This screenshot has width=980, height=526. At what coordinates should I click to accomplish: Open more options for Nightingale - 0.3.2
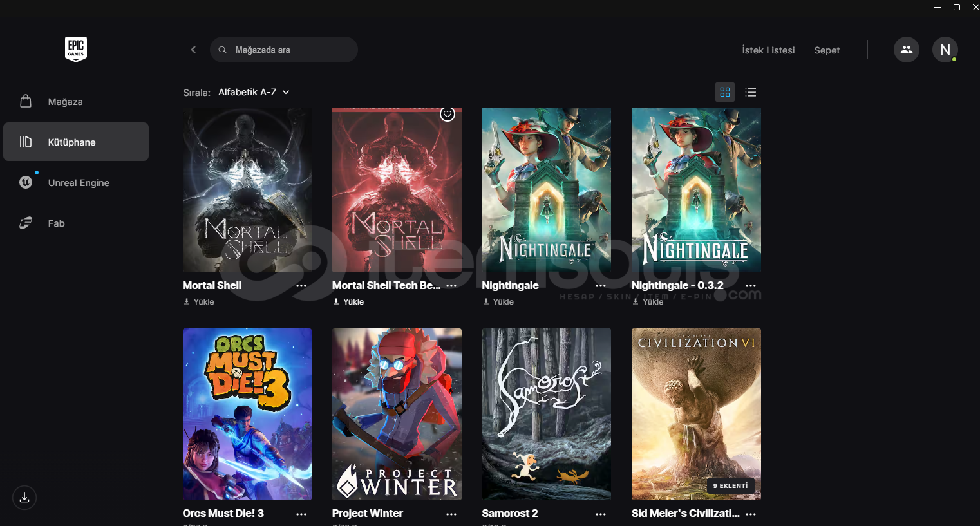(751, 286)
